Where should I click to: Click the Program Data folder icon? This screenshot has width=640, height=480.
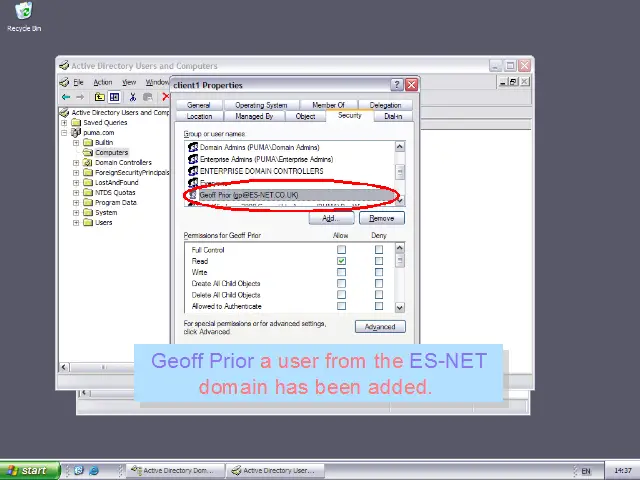click(x=88, y=202)
